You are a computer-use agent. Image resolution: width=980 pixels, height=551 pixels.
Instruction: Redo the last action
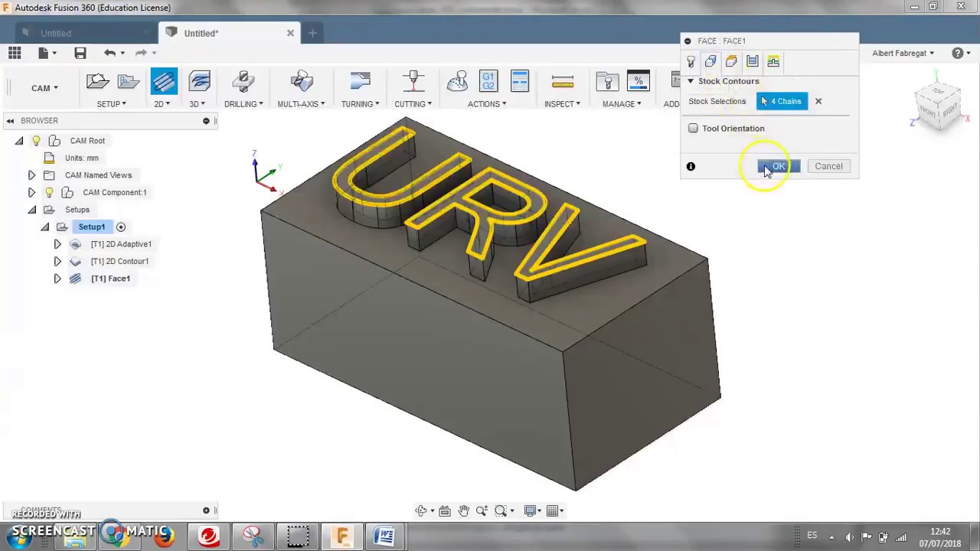[x=141, y=53]
